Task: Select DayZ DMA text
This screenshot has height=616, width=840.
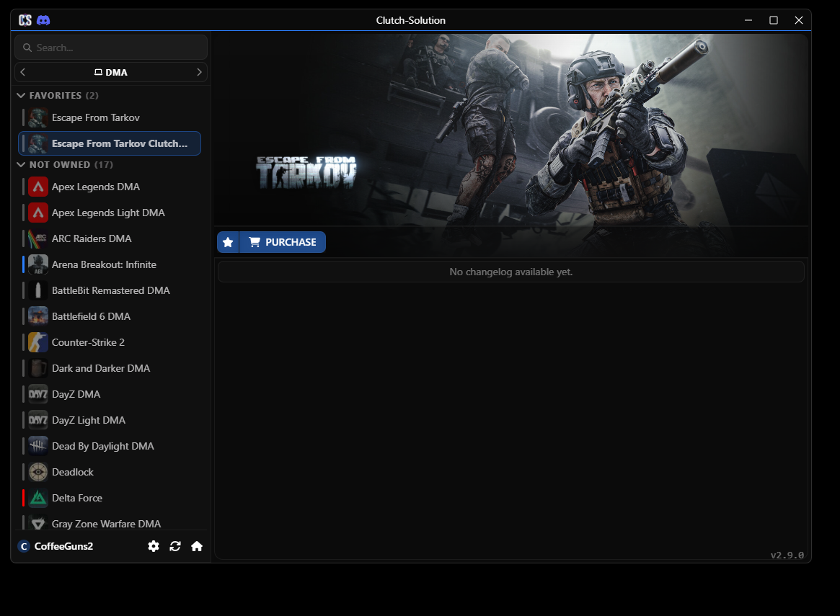Action: pyautogui.click(x=76, y=394)
